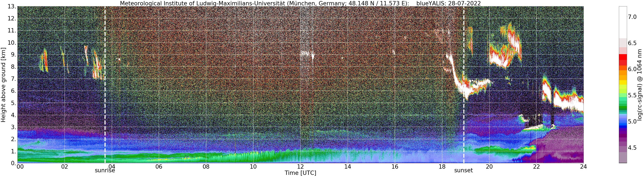Click the '7.' height axis tick label
This screenshot has height=177, width=644.
tap(13, 79)
